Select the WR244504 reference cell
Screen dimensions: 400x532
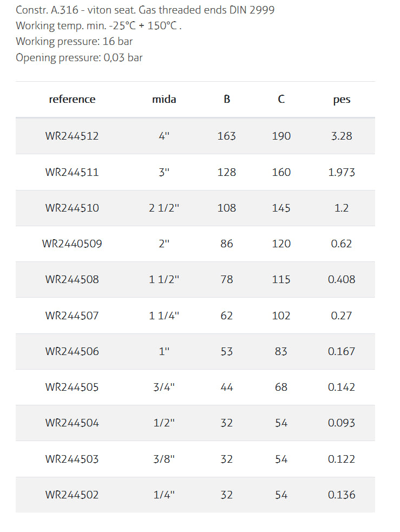tap(72, 423)
